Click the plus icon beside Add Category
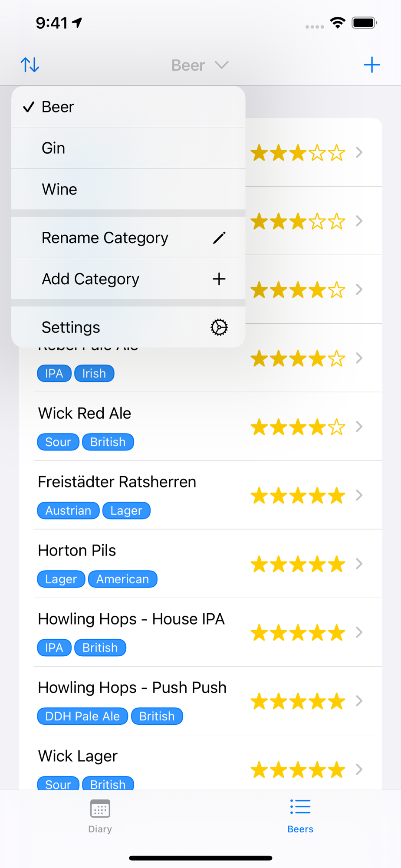Image resolution: width=401 pixels, height=868 pixels. tap(219, 279)
